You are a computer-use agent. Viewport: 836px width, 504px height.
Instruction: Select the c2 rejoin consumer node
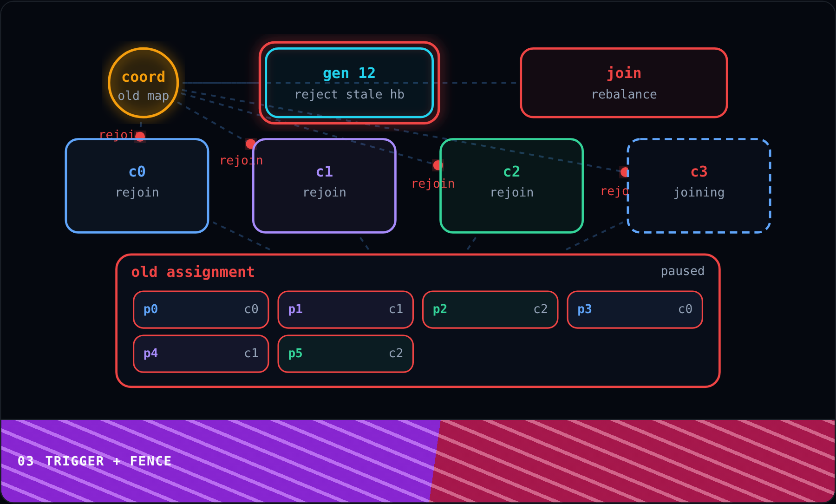pos(511,186)
